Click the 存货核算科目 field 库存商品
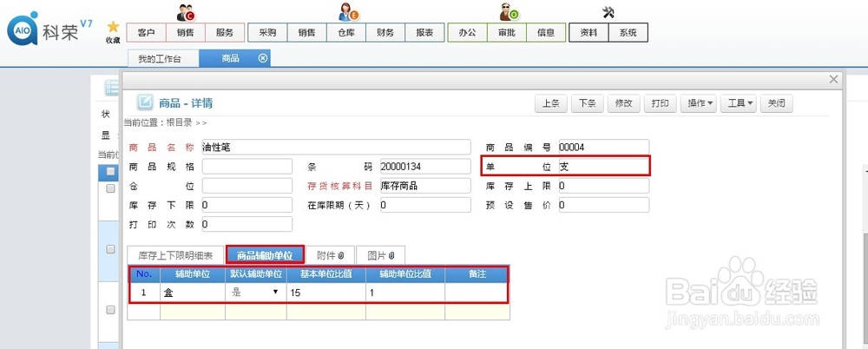Screen dimensions: 868x349 (425, 186)
